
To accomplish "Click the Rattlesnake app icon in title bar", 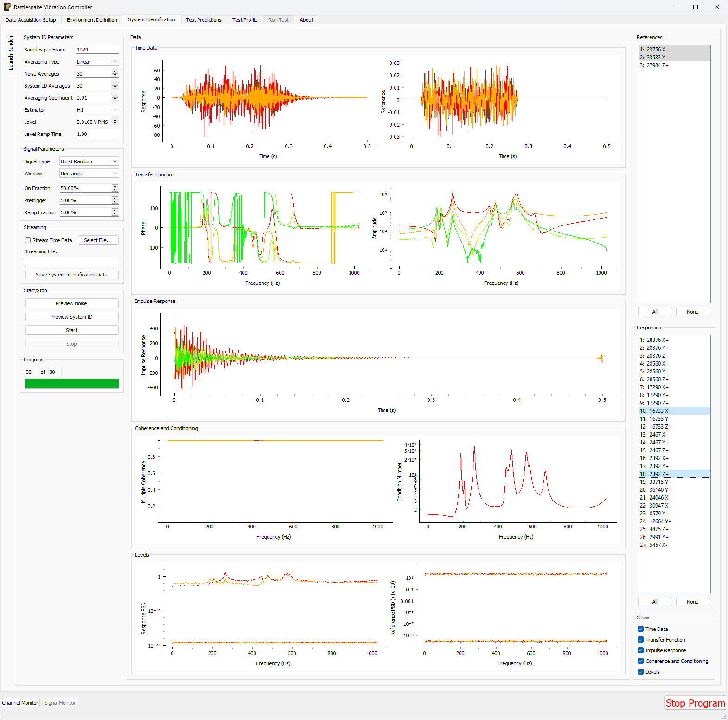I will point(7,7).
